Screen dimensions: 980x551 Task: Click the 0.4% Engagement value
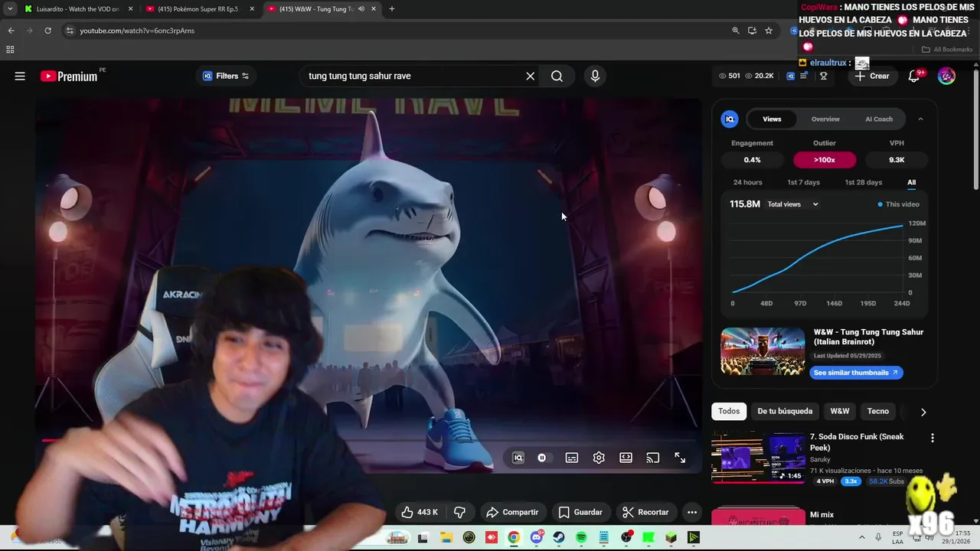[x=752, y=160]
